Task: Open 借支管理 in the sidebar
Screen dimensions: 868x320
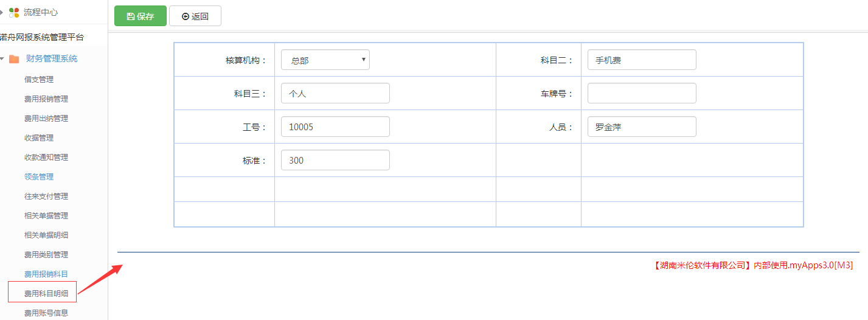Action: 39,79
